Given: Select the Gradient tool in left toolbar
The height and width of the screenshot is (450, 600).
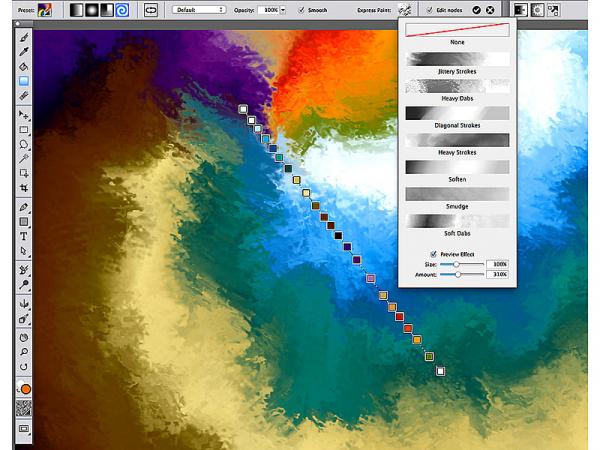Looking at the screenshot, I should (x=24, y=81).
